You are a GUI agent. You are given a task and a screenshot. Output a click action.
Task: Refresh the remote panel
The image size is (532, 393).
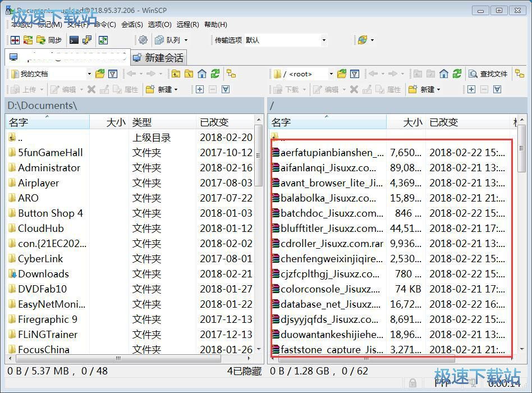tap(457, 74)
